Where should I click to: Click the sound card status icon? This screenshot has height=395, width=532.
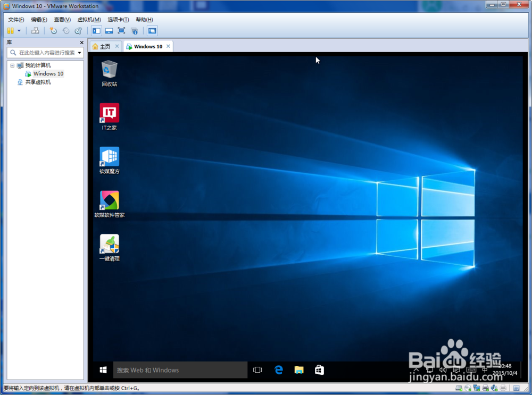pyautogui.click(x=494, y=388)
